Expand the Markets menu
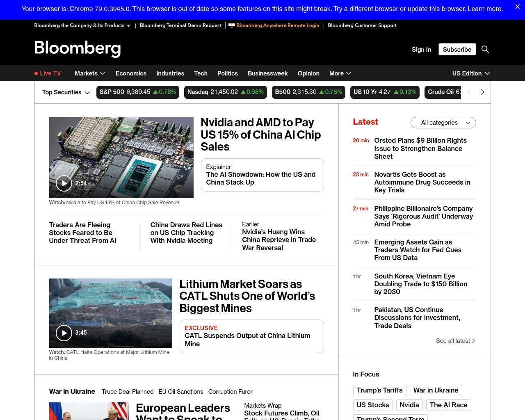The height and width of the screenshot is (420, 525). click(90, 73)
